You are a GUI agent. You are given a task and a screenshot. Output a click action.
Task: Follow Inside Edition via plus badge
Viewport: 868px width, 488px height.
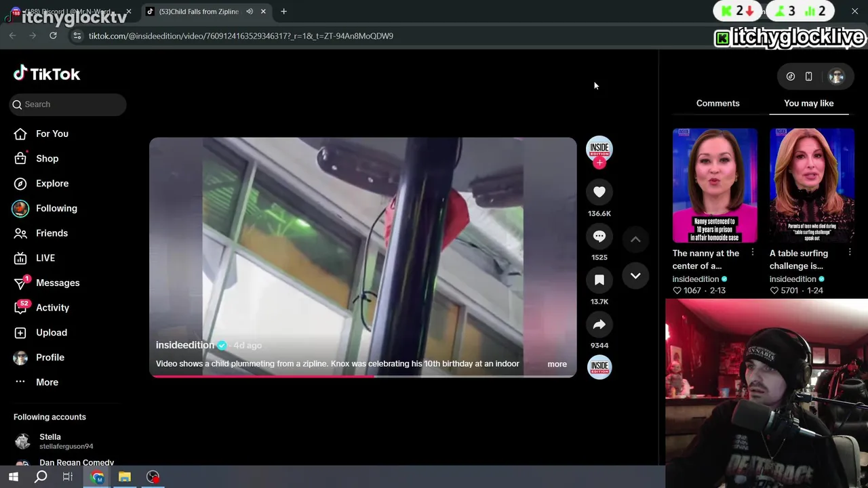pos(599,163)
